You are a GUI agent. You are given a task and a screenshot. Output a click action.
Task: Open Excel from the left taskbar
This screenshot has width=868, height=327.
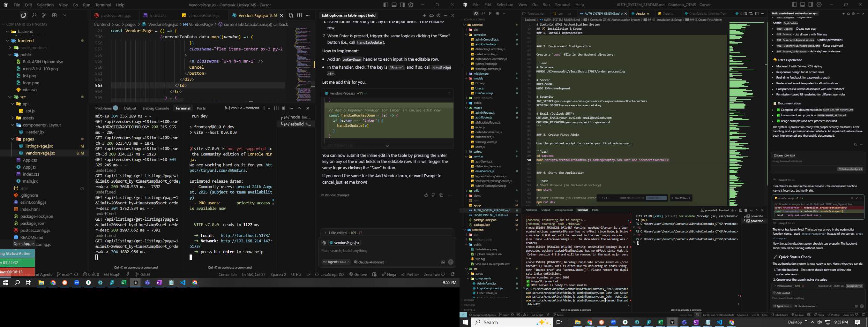124,283
